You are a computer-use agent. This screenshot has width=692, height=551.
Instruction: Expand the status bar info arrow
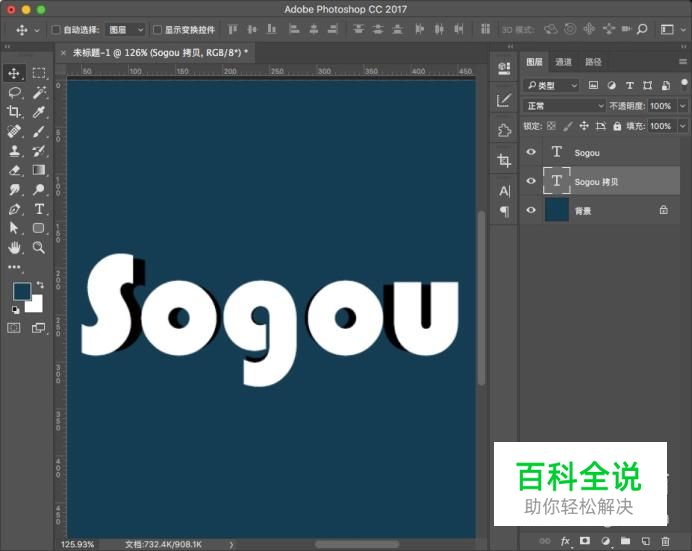click(x=231, y=545)
